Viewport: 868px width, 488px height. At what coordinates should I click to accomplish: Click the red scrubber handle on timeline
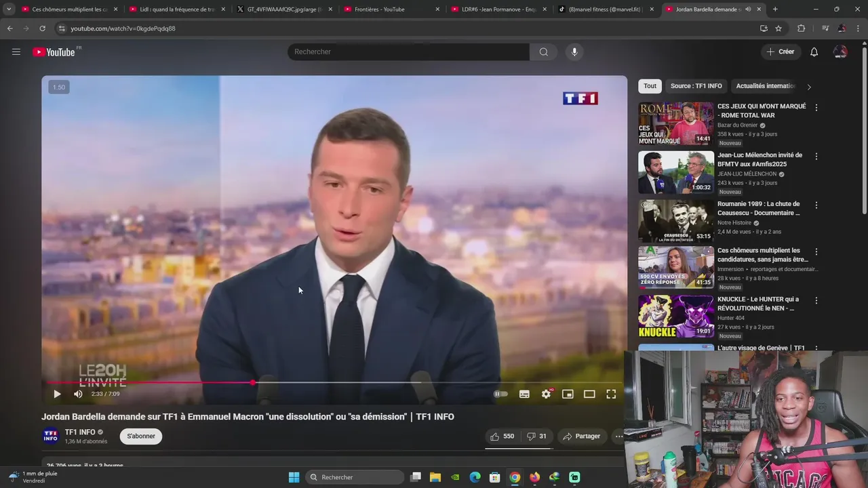(253, 382)
